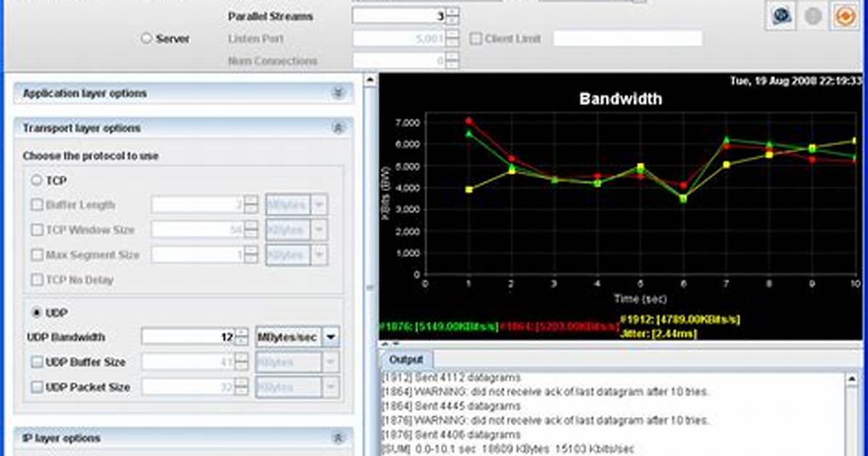Viewport: 868px width, 456px height.
Task: Click the green #1876 stream legend label
Action: point(440,326)
